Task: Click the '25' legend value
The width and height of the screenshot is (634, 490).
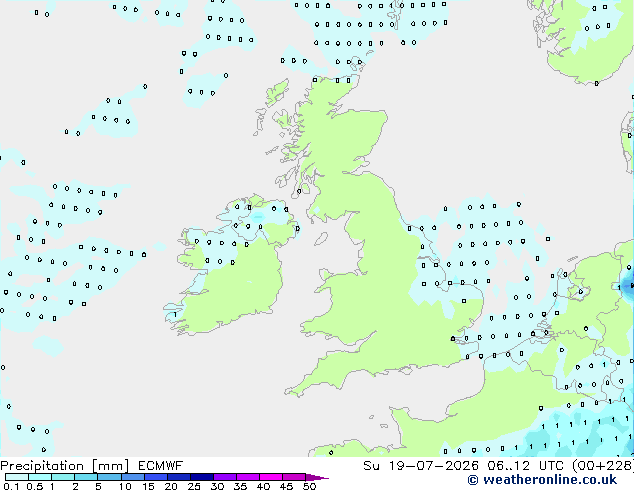Action: click(x=194, y=486)
